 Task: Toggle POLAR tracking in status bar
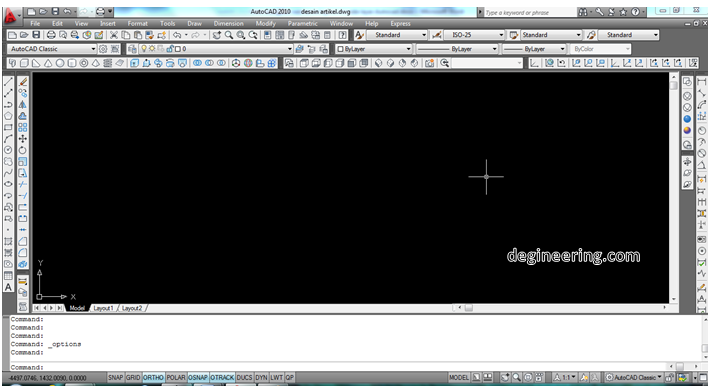176,377
